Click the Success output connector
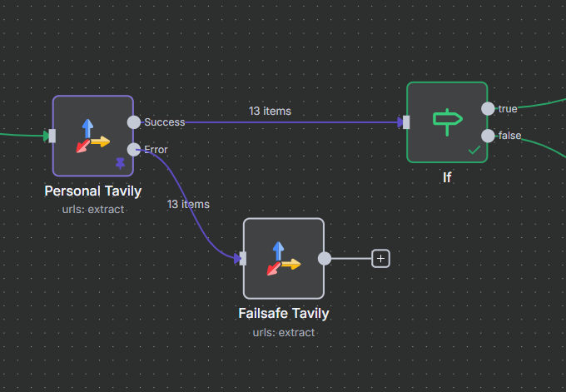 point(134,122)
